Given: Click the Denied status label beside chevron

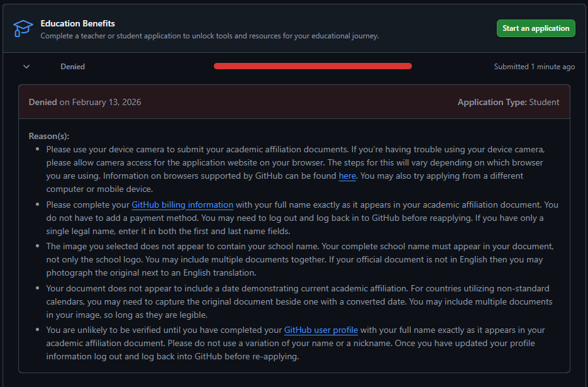Looking at the screenshot, I should (72, 67).
